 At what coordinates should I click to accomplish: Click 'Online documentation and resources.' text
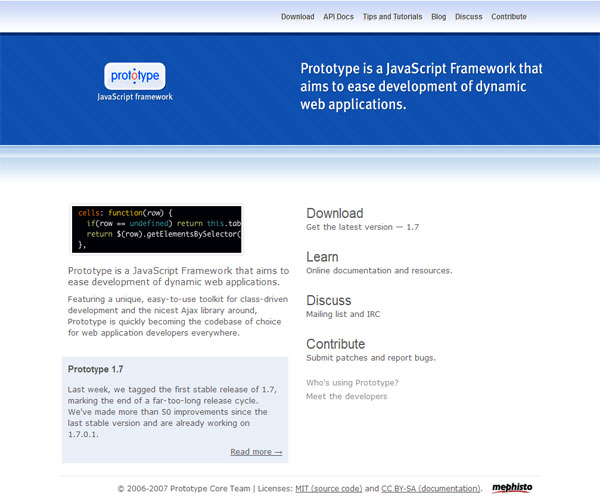click(379, 270)
